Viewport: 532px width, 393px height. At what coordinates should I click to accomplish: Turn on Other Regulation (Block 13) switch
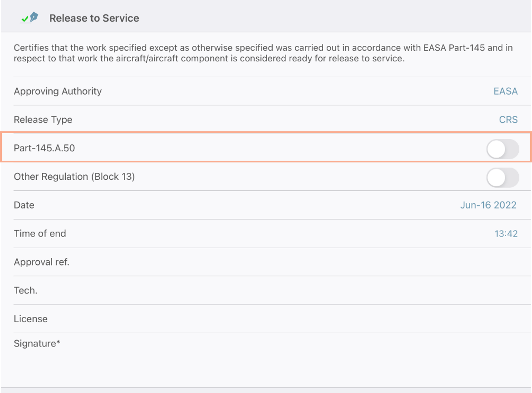click(x=503, y=178)
